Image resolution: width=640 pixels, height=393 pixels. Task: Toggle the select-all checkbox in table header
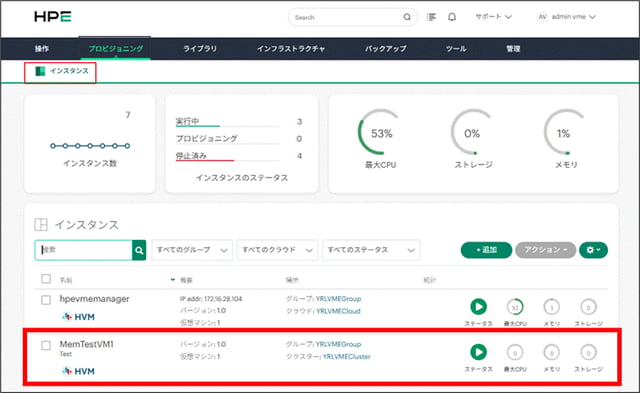tap(46, 279)
